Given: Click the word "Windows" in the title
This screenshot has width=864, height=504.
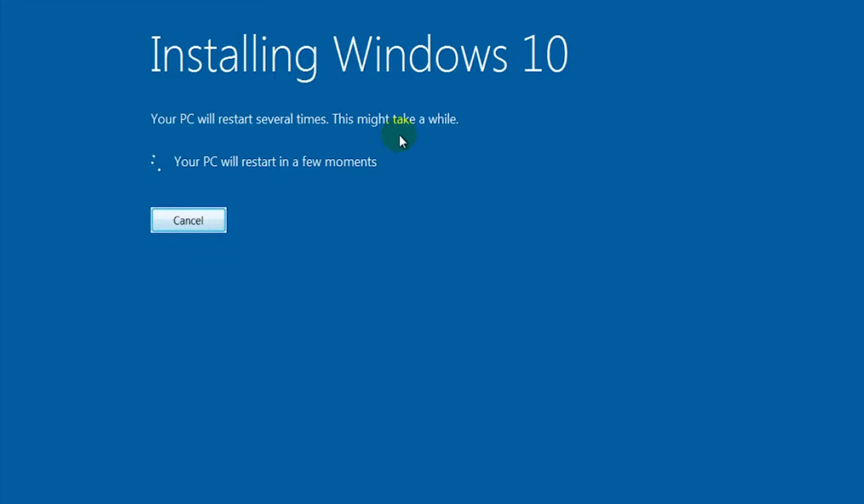Looking at the screenshot, I should click(x=418, y=56).
